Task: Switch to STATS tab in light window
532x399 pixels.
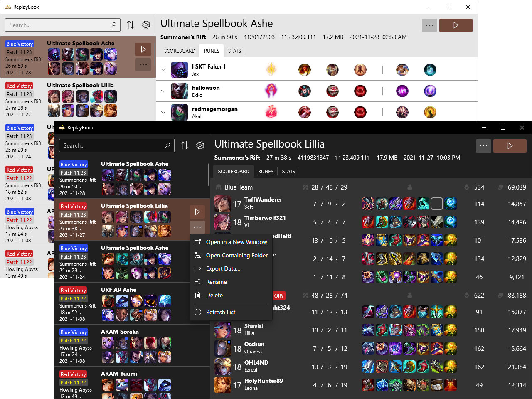Action: (234, 51)
